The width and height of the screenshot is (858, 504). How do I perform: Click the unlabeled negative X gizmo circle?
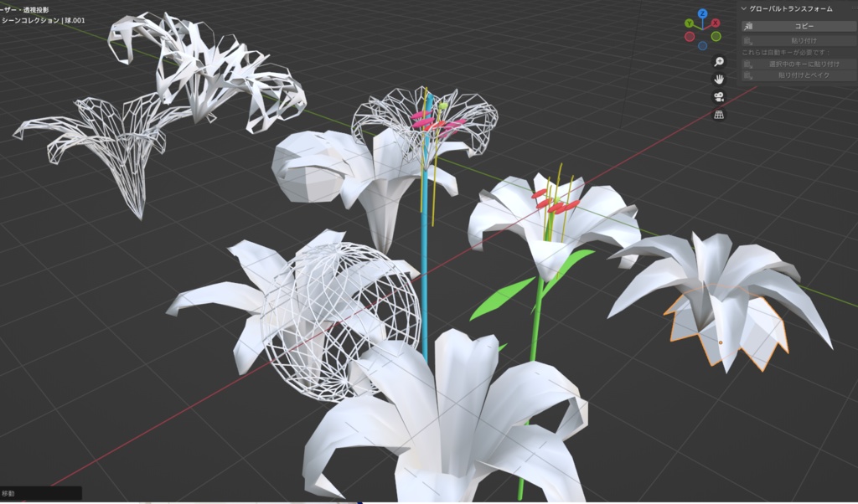[690, 37]
